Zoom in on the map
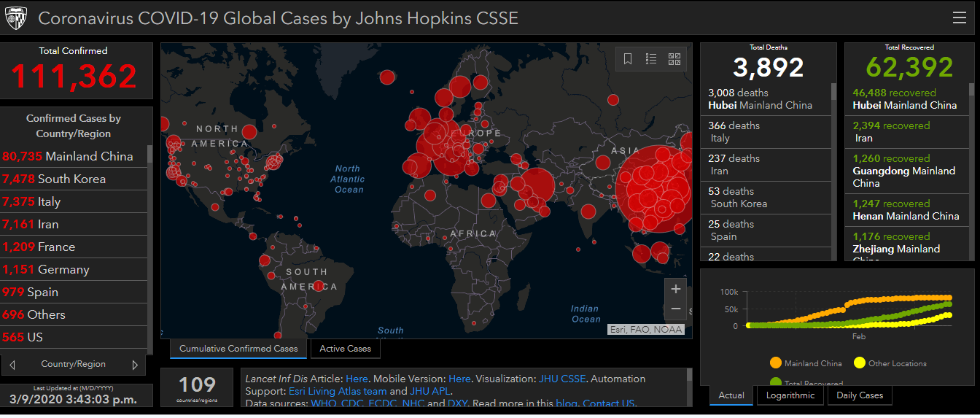The height and width of the screenshot is (418, 980). [x=675, y=289]
